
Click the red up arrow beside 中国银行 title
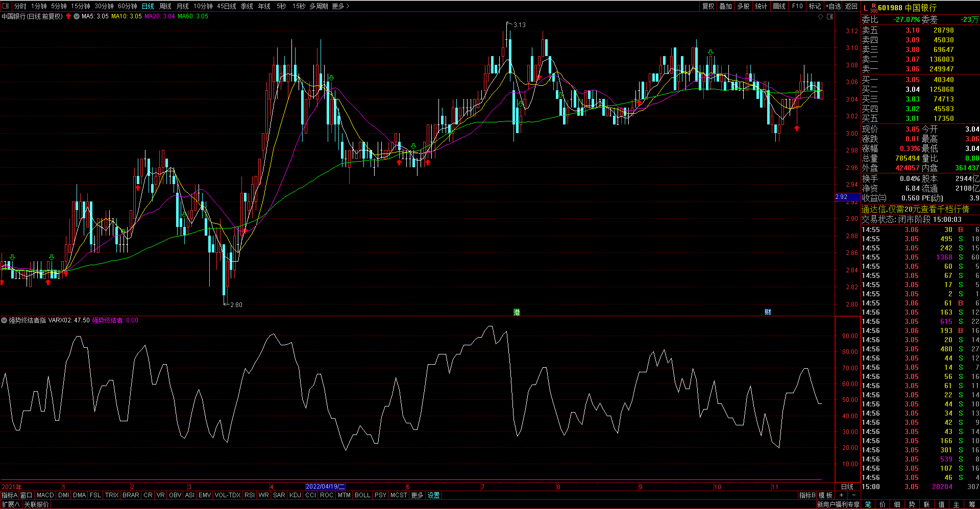[x=68, y=16]
